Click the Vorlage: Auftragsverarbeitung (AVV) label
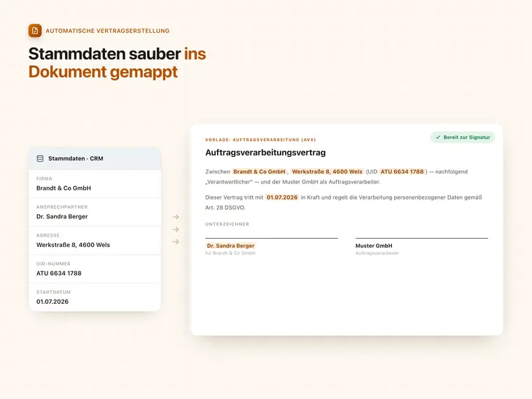 pos(260,140)
